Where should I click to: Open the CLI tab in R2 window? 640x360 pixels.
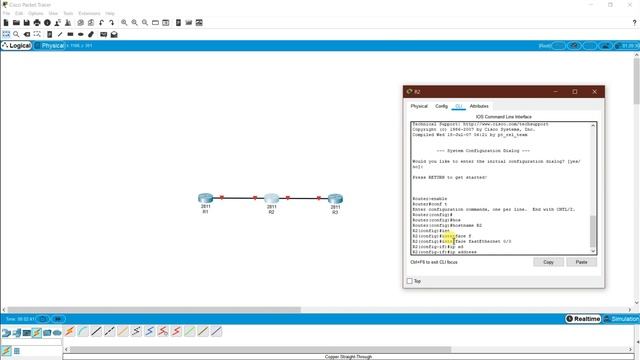pyautogui.click(x=458, y=106)
